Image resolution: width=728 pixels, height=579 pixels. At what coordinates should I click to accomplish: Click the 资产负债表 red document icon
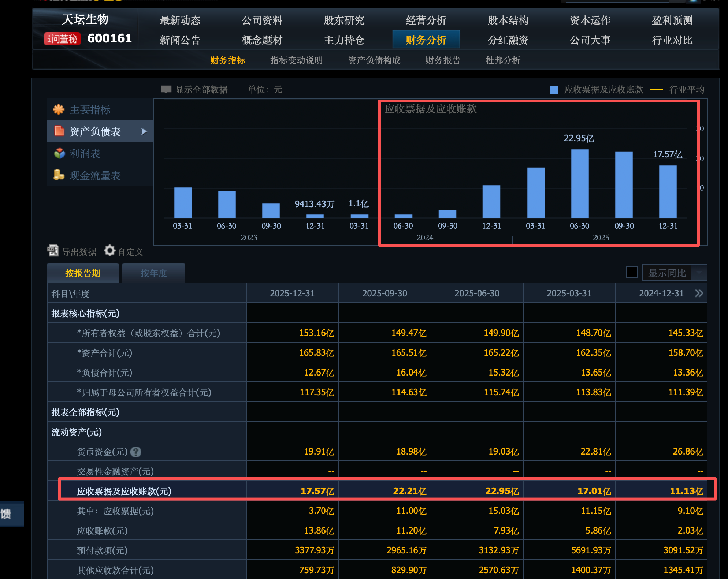pos(59,131)
